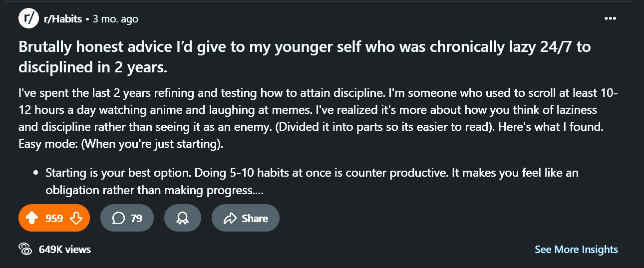Open the three-dot post options menu
Viewport: 644px width, 268px height.
click(610, 19)
